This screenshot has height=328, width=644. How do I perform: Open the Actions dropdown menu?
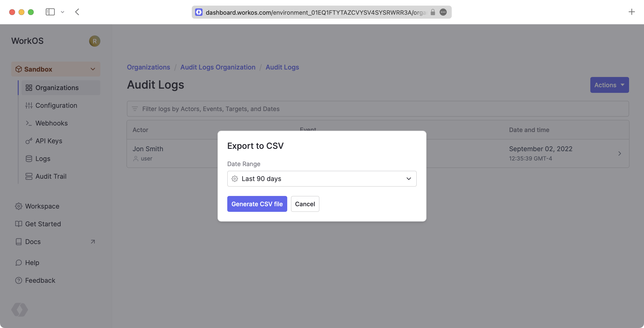tap(609, 85)
